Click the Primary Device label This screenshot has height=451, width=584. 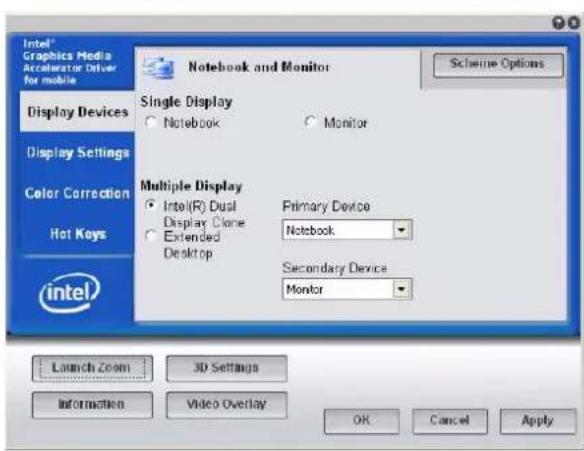pos(326,206)
